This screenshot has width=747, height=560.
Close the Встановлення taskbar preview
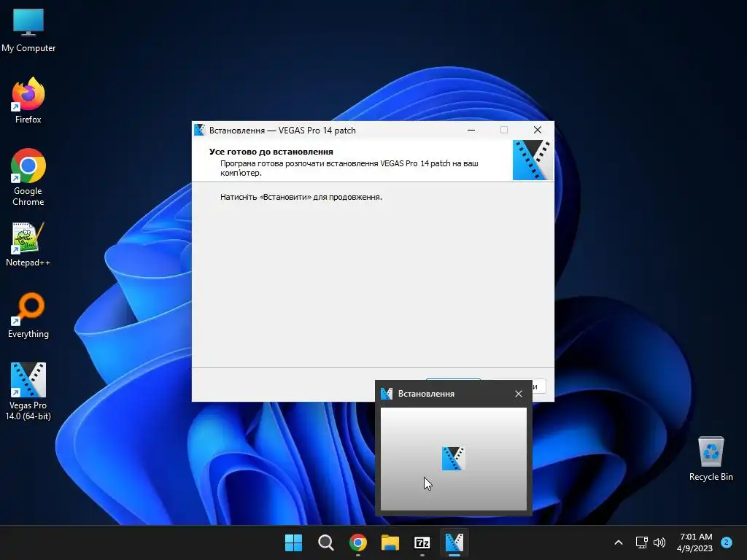[519, 394]
